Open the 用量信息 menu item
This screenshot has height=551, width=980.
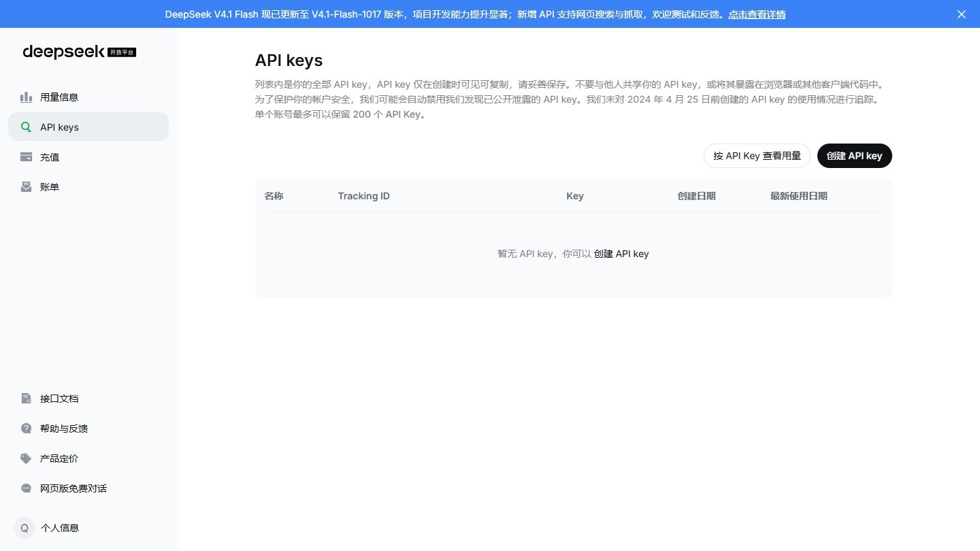pyautogui.click(x=88, y=97)
